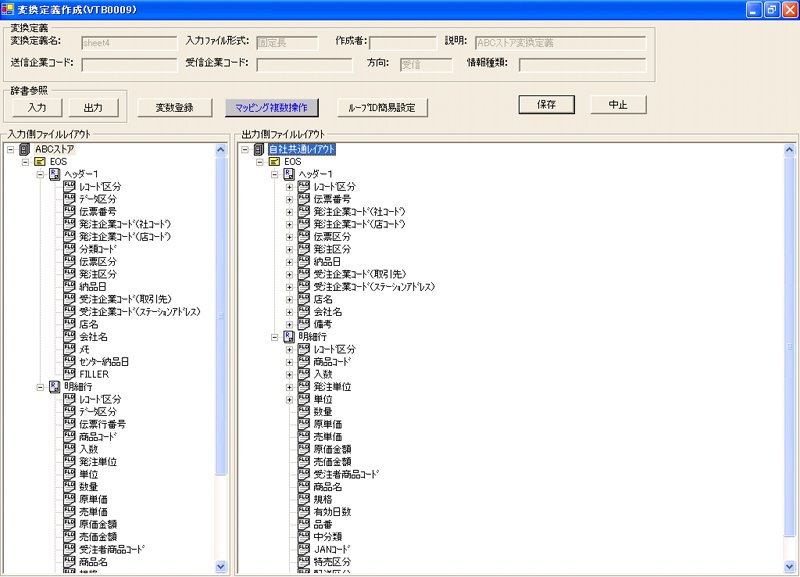The image size is (800, 577).
Task: Click field icon beside 規格 in output tree
Action: (x=304, y=499)
